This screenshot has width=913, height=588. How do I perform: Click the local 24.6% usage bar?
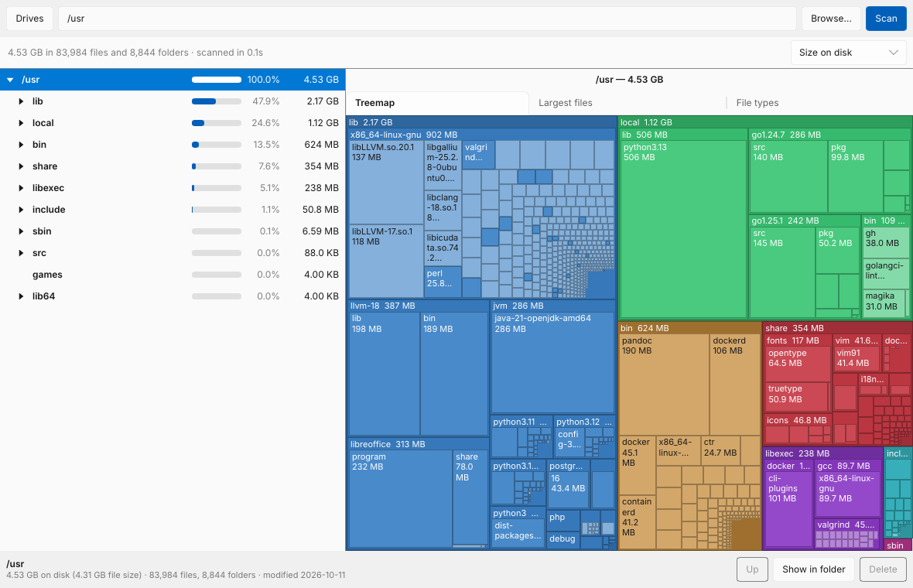tap(217, 123)
